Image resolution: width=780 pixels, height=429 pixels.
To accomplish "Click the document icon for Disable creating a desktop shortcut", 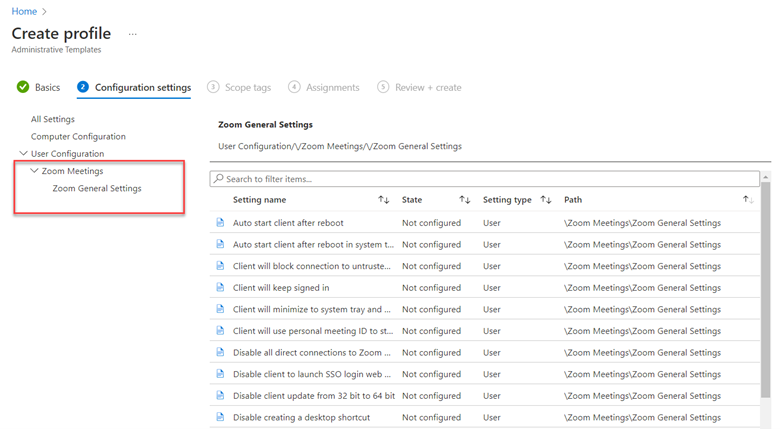I will pos(220,417).
